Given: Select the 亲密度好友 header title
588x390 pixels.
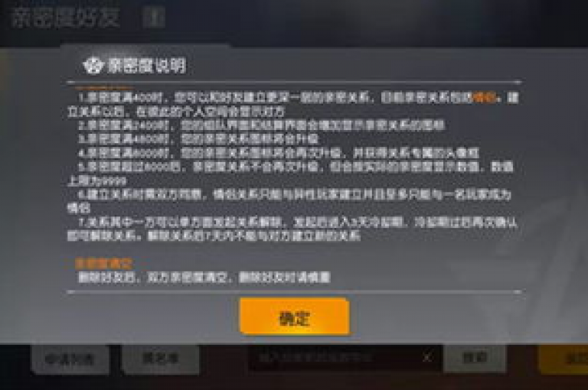Looking at the screenshot, I should point(66,18).
